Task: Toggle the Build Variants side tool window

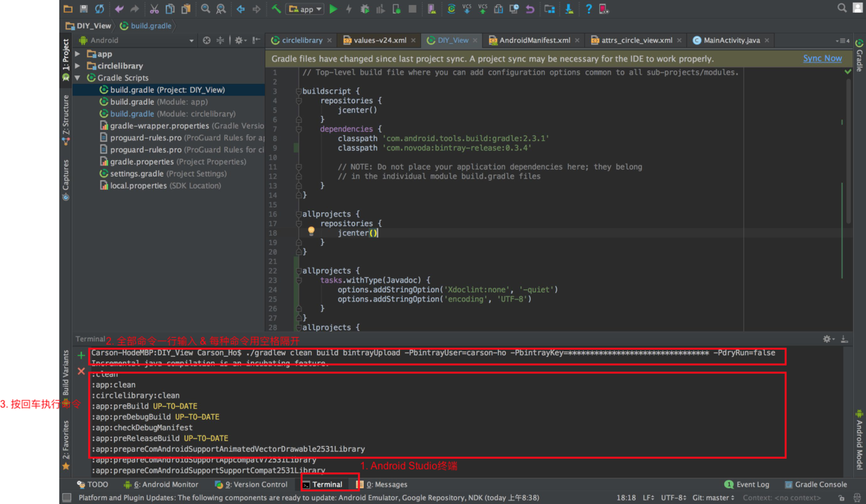Action: coord(66,377)
